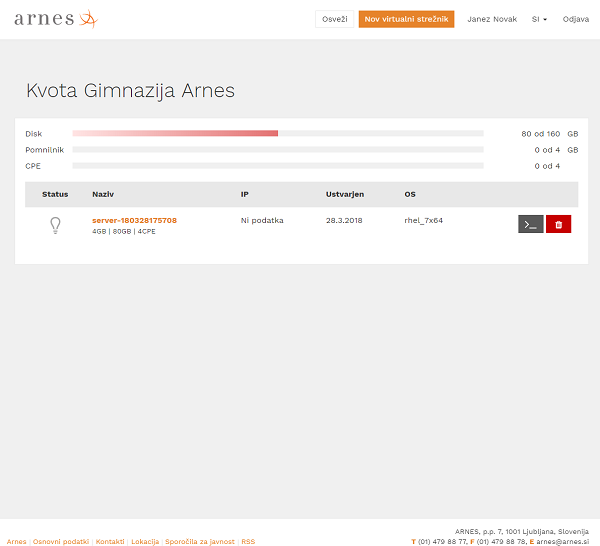Open the Osnovni podatki footer link
The height and width of the screenshot is (546, 600).
61,541
